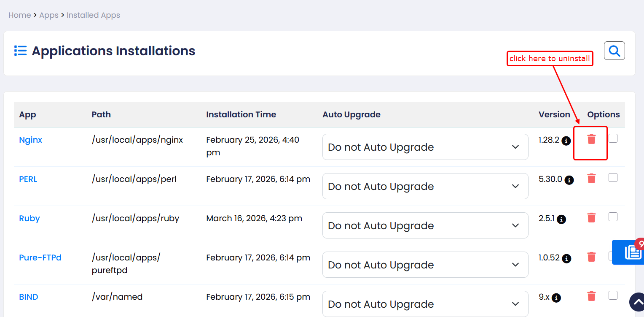The width and height of the screenshot is (644, 317).
Task: Show version info icon for Nginx 1.28.2
Action: click(566, 141)
